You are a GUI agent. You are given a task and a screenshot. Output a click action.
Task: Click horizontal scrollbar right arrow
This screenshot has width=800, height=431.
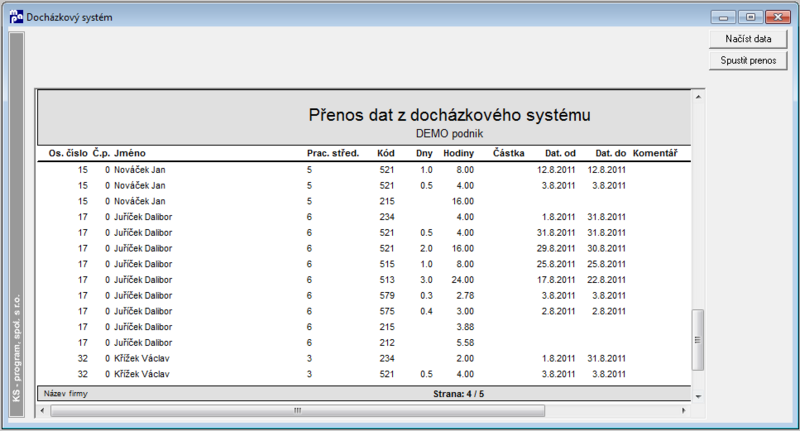pos(684,410)
